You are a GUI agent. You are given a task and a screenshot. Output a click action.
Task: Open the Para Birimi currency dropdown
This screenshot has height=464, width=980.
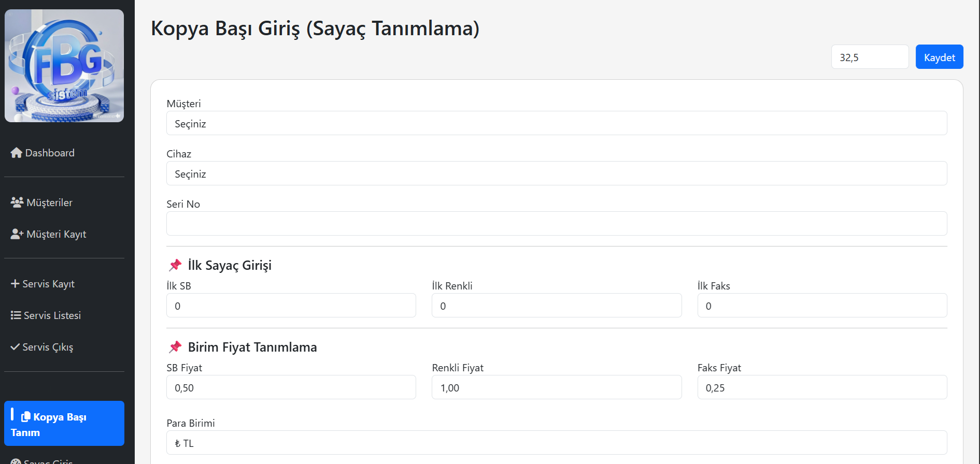tap(556, 443)
